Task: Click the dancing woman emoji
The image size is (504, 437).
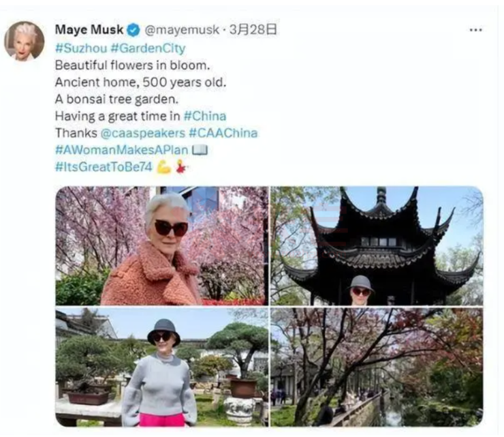Action: tap(182, 166)
